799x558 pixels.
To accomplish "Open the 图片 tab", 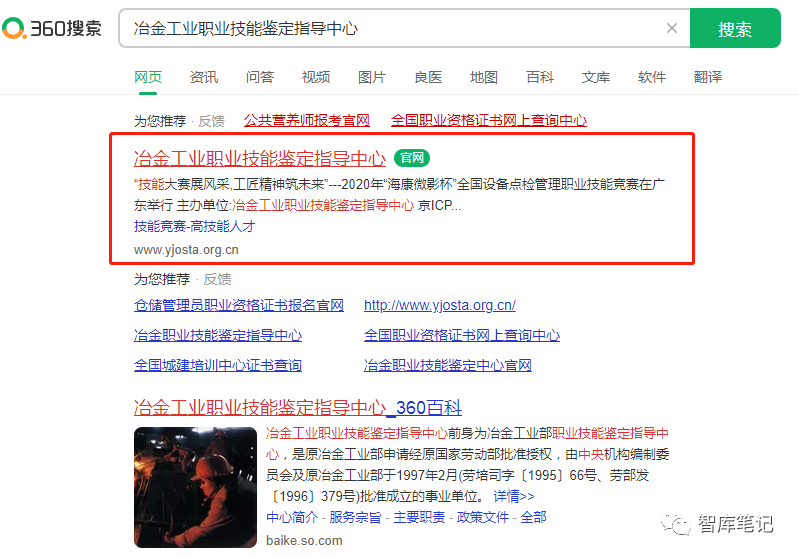I will coord(372,77).
